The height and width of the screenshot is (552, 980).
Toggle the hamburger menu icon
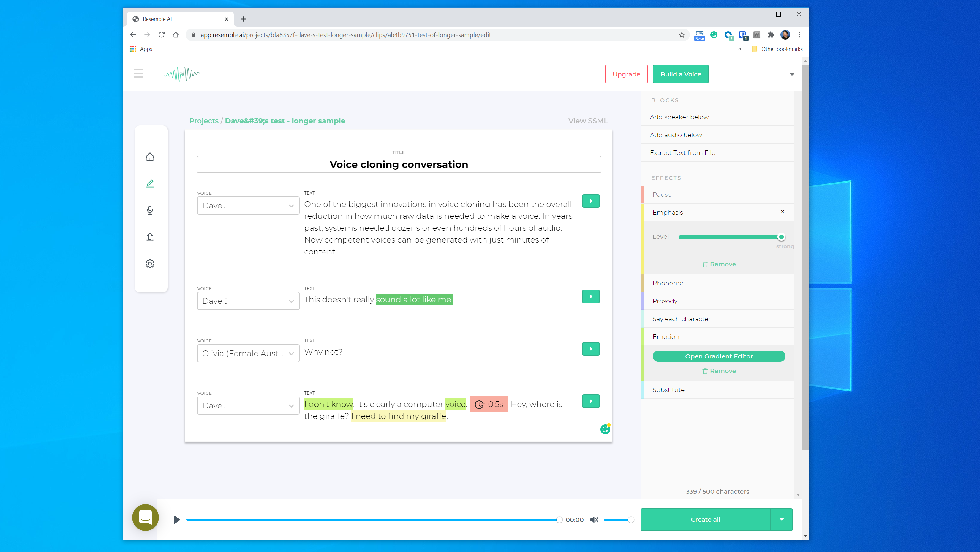click(138, 73)
